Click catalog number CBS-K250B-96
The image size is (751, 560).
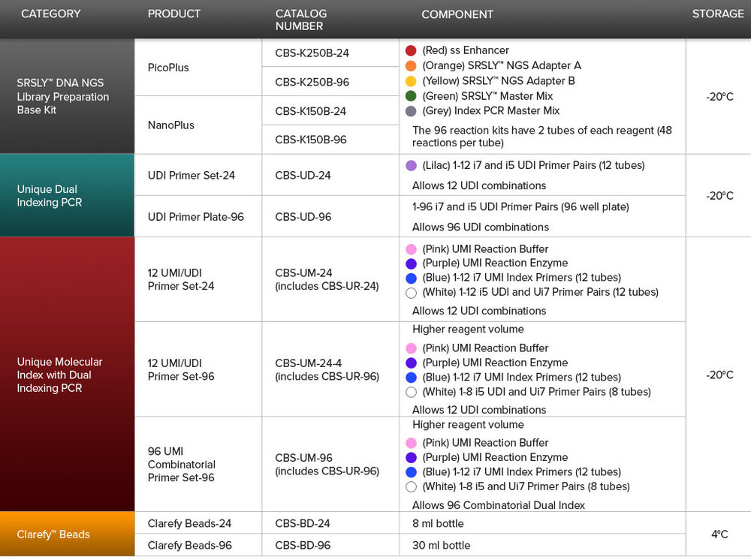(x=312, y=82)
